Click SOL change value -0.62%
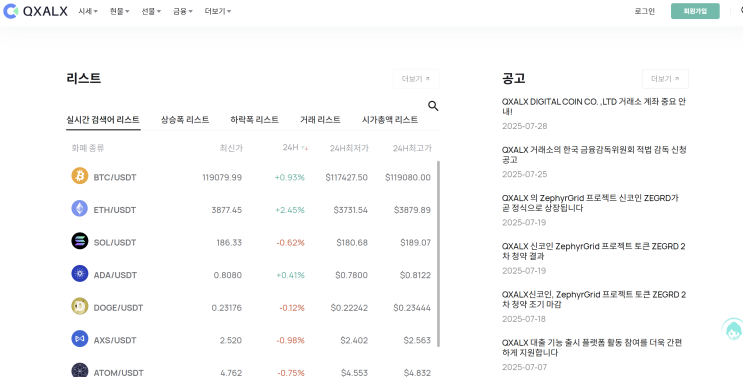743x377 pixels. [290, 242]
